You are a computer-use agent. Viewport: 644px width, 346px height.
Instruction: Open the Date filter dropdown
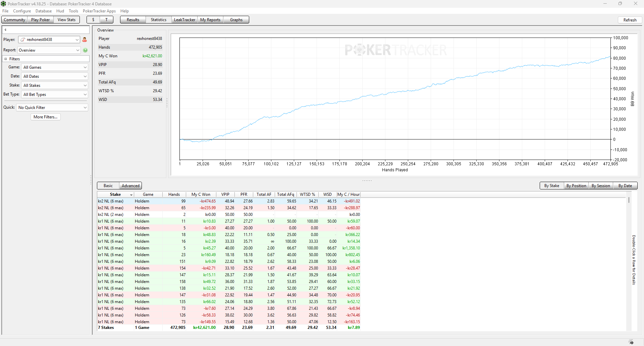click(x=55, y=76)
